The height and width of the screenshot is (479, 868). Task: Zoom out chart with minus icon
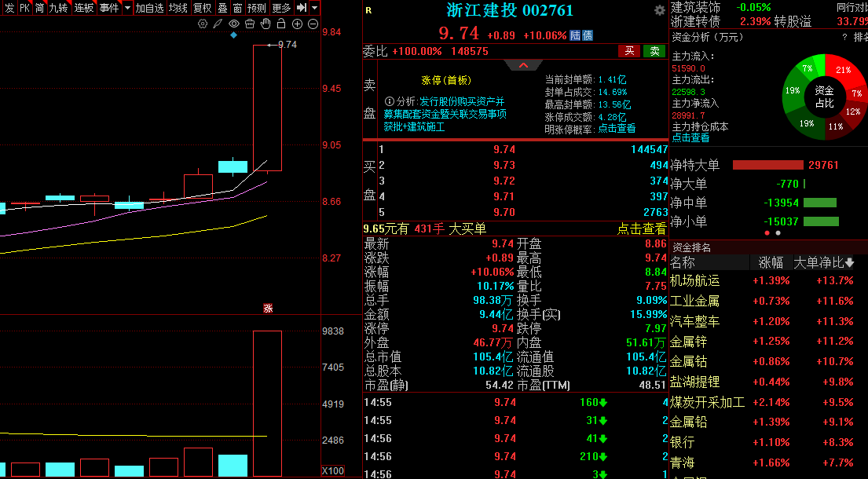click(x=313, y=24)
